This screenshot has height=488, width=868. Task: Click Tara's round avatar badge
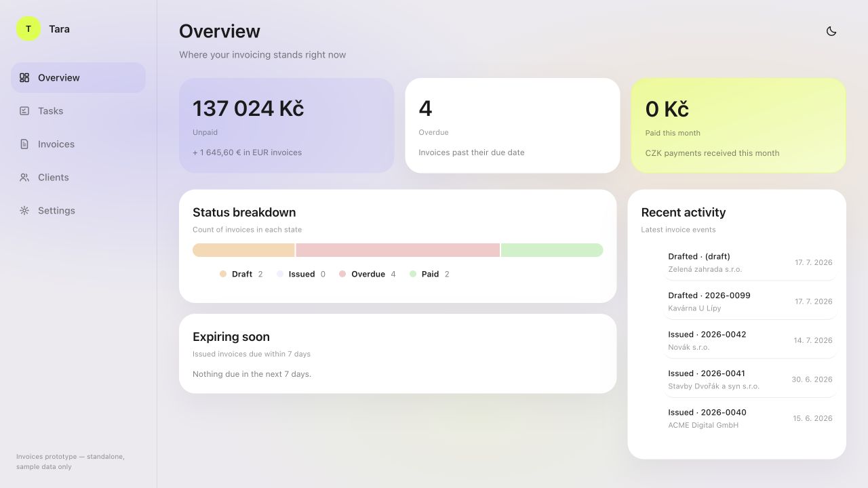coord(28,29)
